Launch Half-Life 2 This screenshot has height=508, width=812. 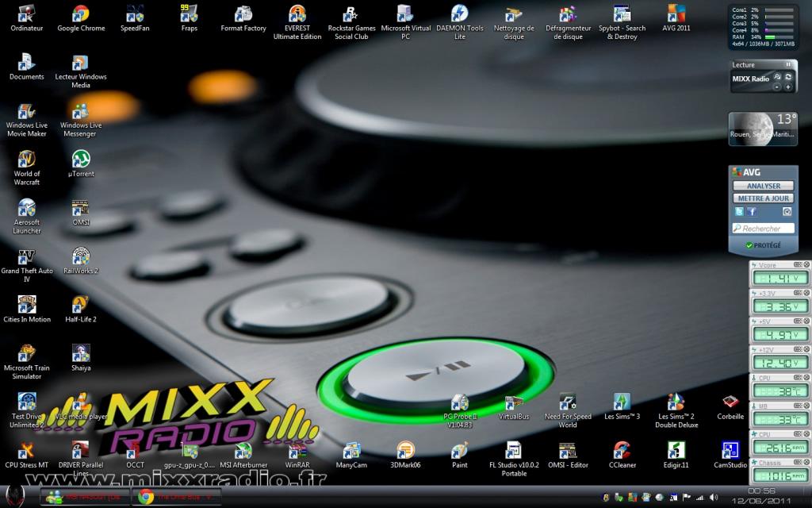pyautogui.click(x=81, y=310)
